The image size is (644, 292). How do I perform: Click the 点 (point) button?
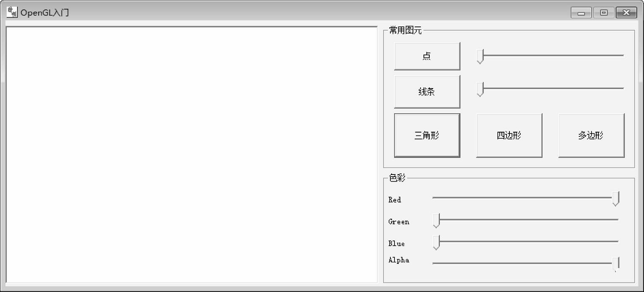(427, 56)
